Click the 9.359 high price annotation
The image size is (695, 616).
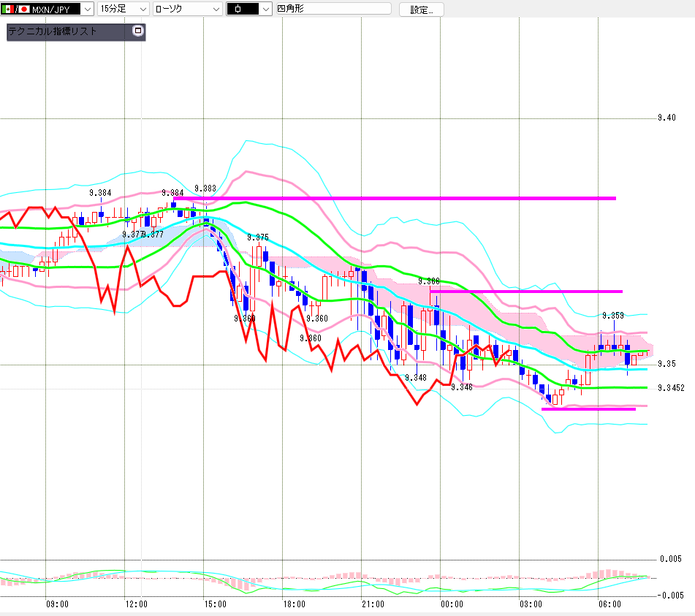point(613,316)
